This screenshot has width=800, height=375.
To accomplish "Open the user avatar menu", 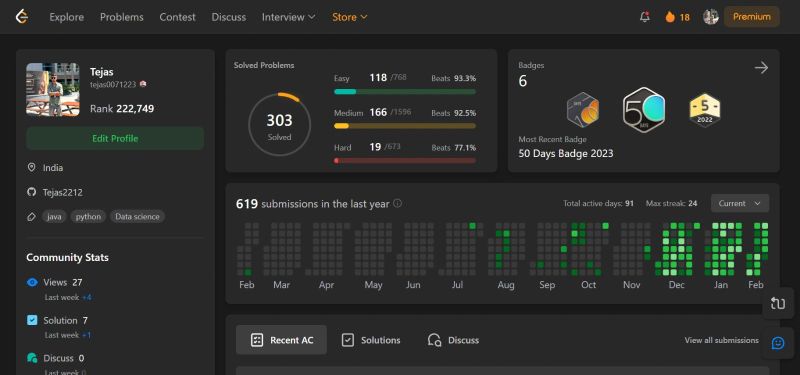I will pyautogui.click(x=711, y=17).
